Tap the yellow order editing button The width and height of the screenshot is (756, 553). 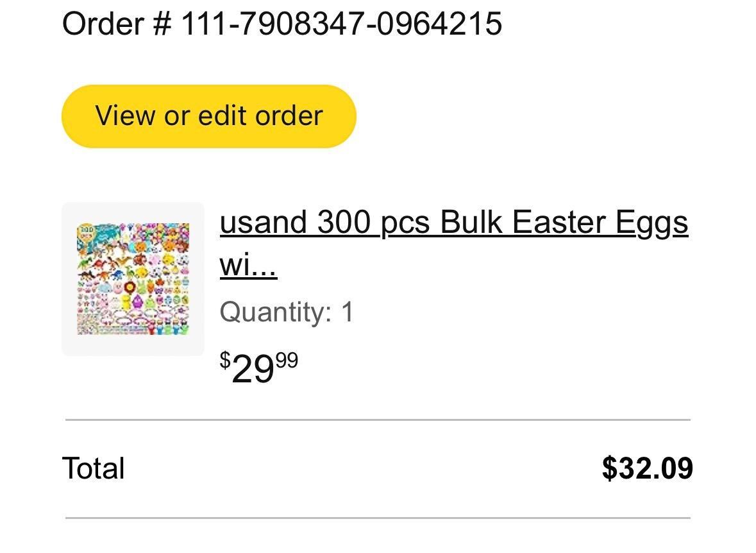coord(208,116)
